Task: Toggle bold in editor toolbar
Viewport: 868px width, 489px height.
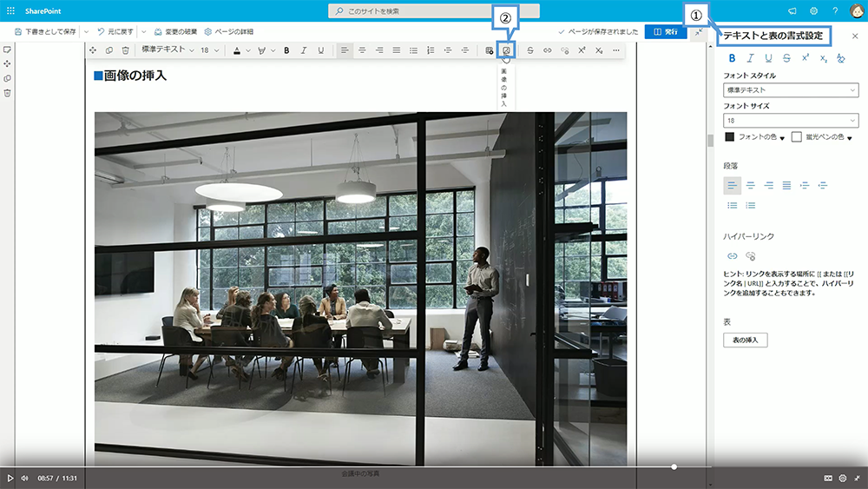Action: coord(286,50)
